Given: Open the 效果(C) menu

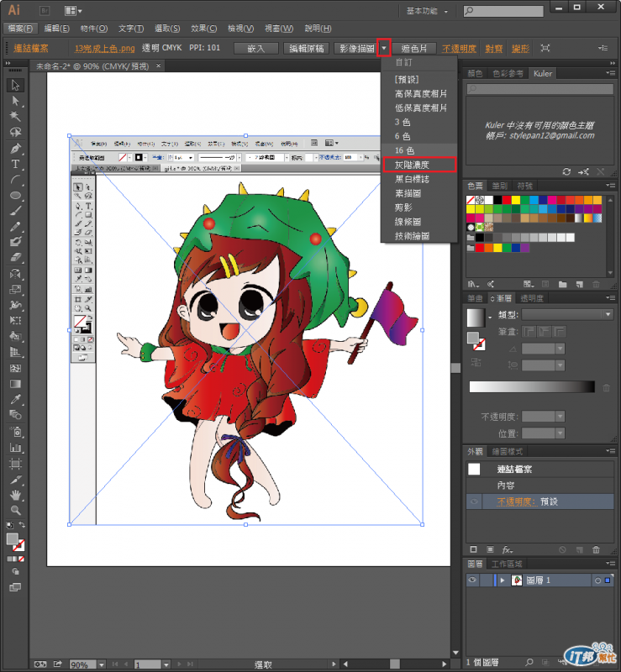Looking at the screenshot, I should click(x=203, y=29).
